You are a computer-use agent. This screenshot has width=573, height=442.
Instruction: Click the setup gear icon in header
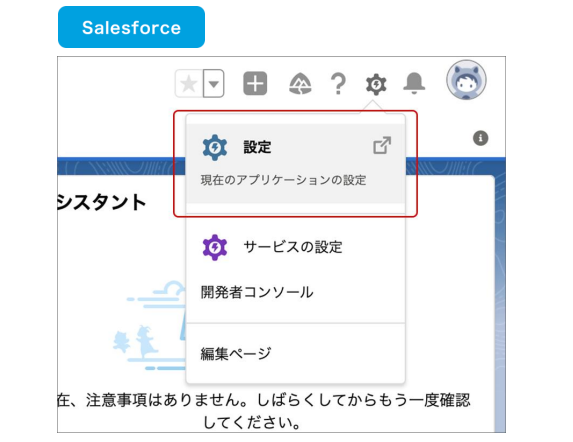click(376, 84)
